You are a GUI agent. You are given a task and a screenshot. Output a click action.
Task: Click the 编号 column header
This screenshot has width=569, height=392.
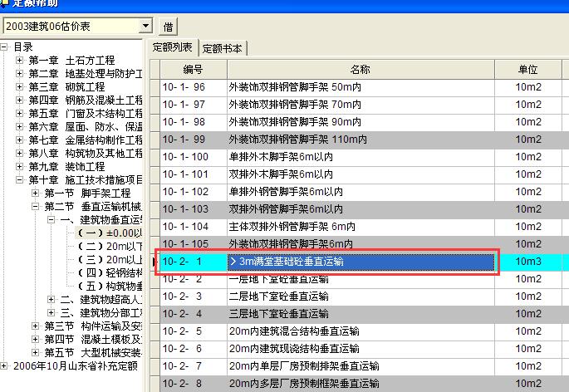[193, 69]
